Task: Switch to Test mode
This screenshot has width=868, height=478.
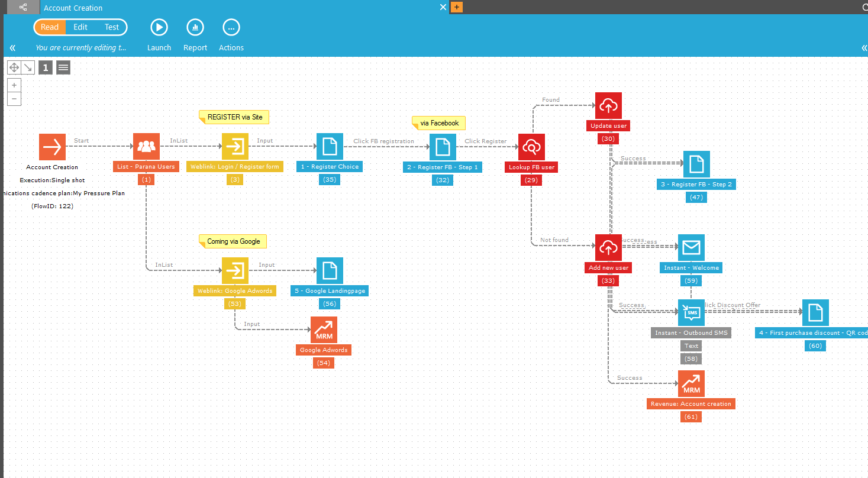Action: coord(112,27)
